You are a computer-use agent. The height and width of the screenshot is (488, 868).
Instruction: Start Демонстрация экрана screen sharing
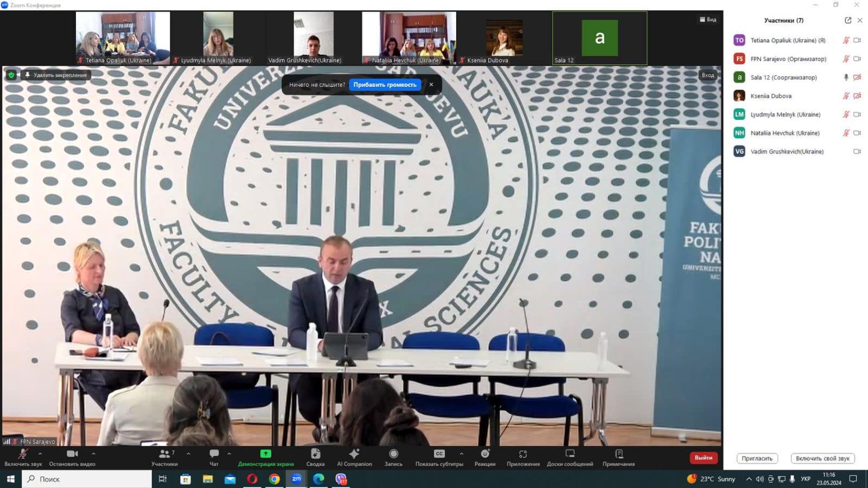click(266, 458)
